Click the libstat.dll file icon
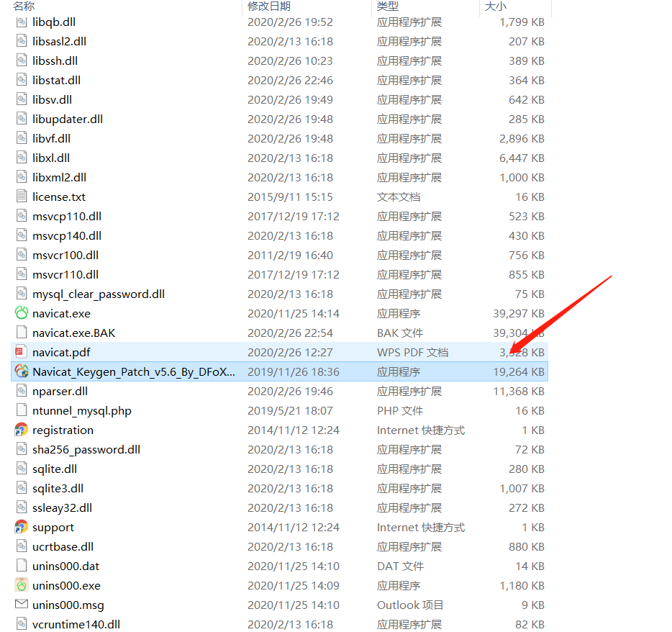The width and height of the screenshot is (672, 632). 22,80
